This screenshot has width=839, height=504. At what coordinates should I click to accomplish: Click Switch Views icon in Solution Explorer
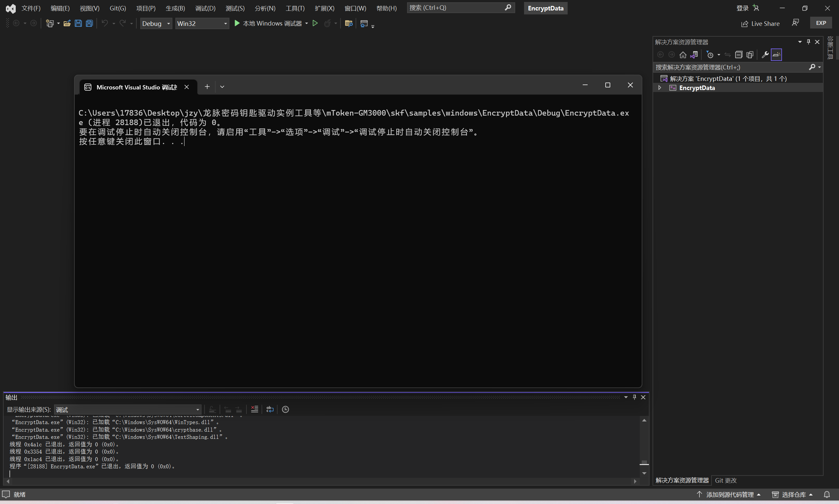click(x=694, y=55)
